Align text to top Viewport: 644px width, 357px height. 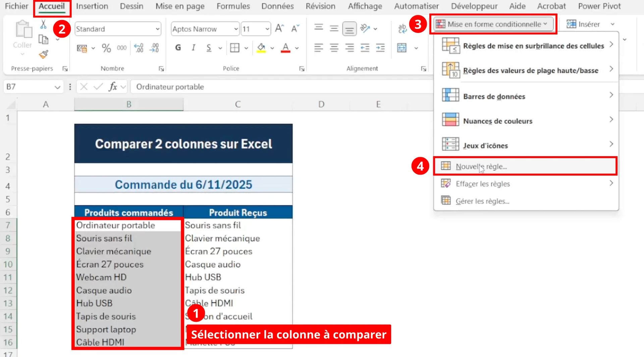319,28
